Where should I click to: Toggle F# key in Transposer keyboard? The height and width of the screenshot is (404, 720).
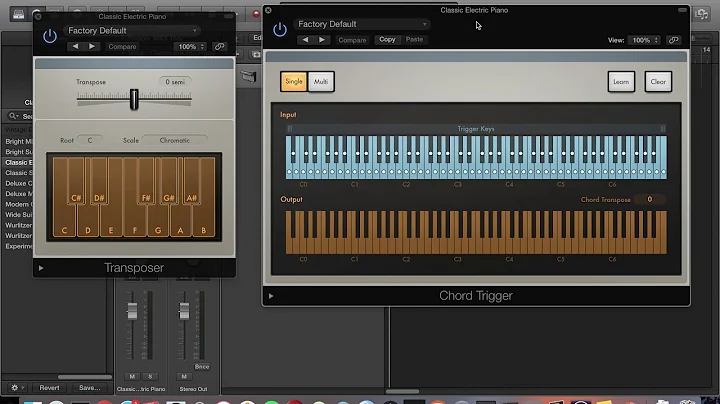[x=146, y=181]
